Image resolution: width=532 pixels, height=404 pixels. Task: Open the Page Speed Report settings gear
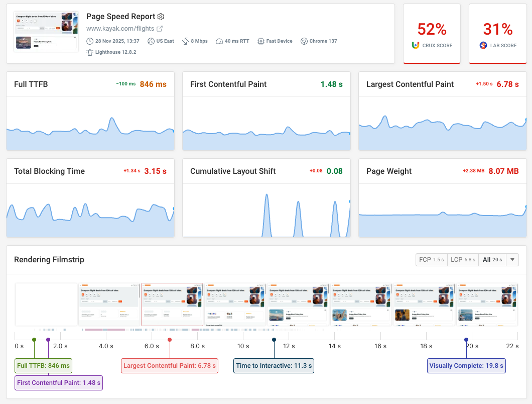(x=160, y=17)
